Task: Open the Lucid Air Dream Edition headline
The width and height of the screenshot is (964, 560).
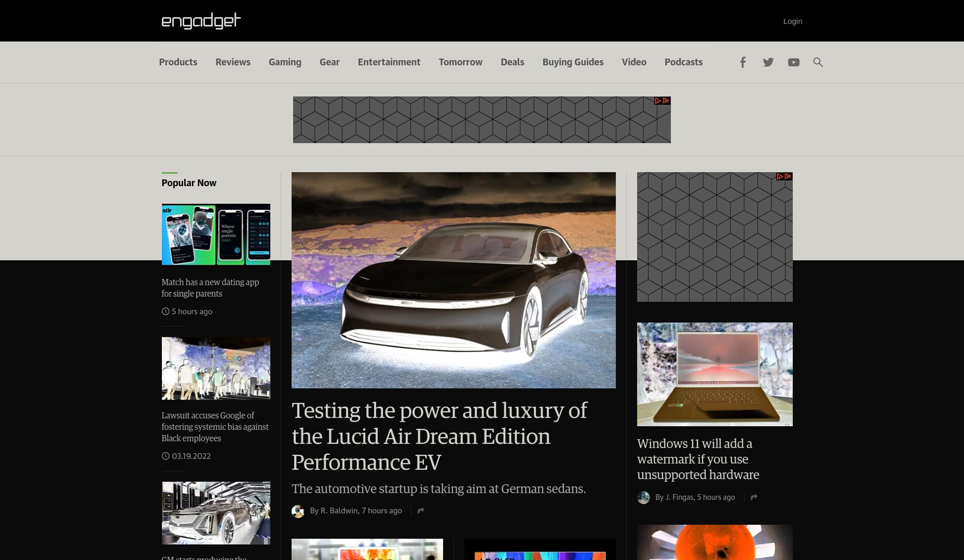Action: tap(439, 436)
